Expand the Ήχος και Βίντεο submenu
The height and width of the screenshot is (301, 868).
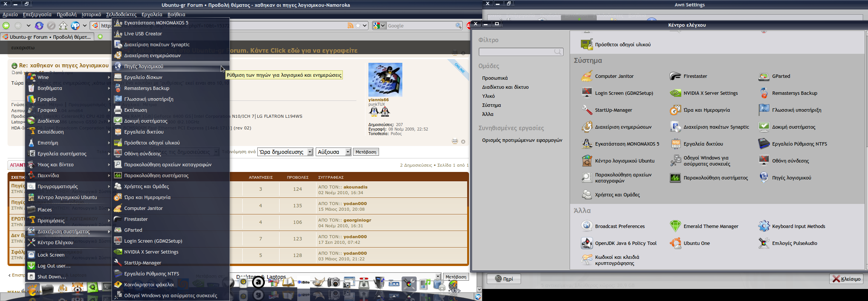(69, 164)
